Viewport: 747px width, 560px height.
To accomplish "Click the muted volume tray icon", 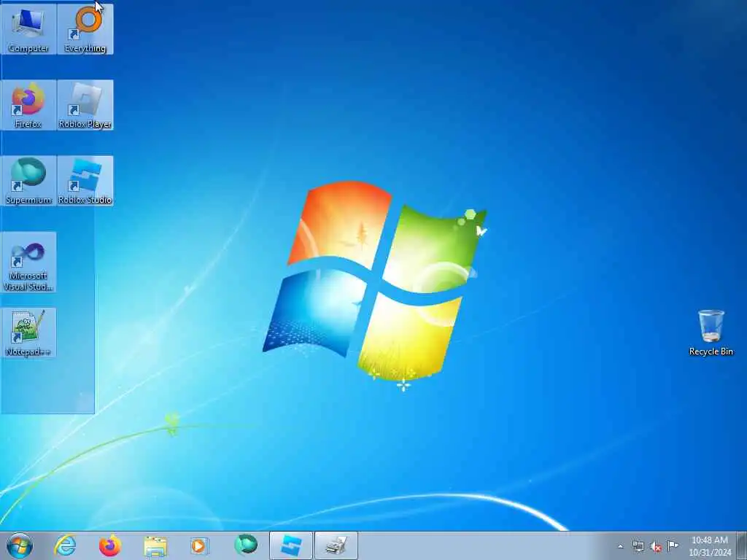I will 656,546.
